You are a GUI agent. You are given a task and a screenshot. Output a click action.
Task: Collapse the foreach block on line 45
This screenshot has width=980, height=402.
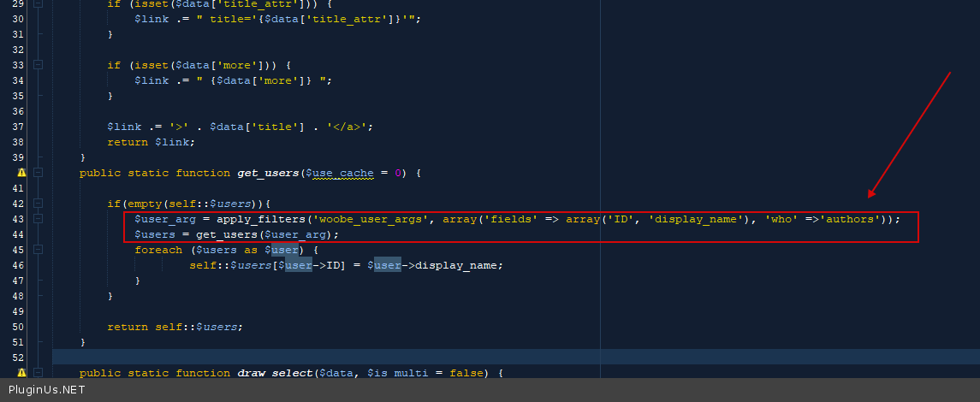(37, 250)
